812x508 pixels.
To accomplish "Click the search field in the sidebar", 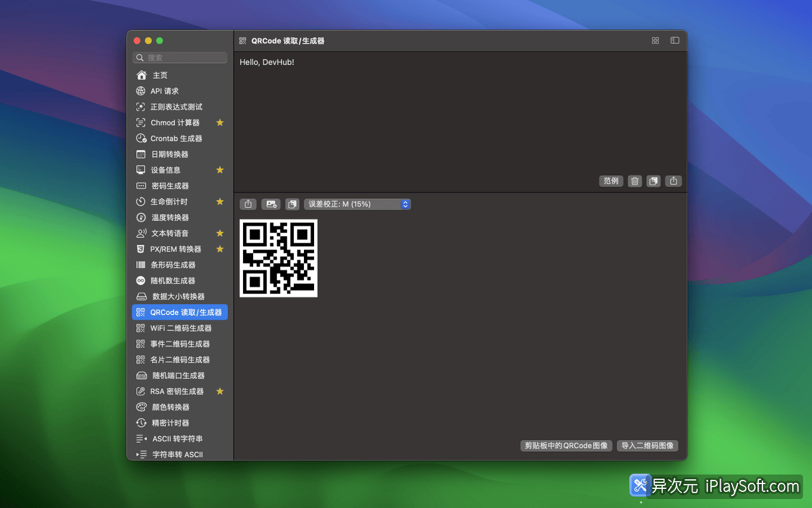I will click(x=179, y=57).
